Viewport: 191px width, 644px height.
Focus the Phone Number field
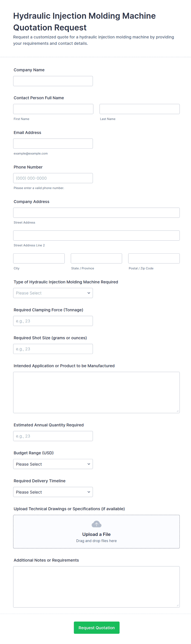tap(53, 178)
